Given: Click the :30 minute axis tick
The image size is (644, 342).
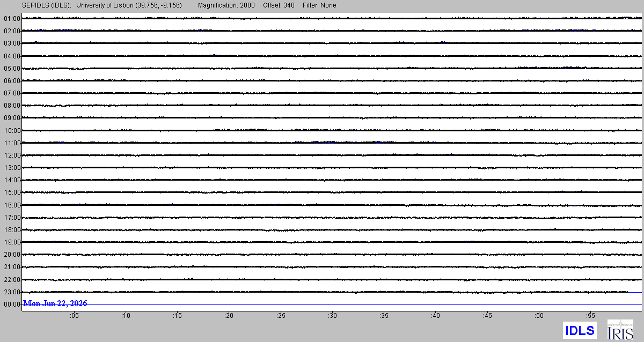Looking at the screenshot, I should [332, 316].
